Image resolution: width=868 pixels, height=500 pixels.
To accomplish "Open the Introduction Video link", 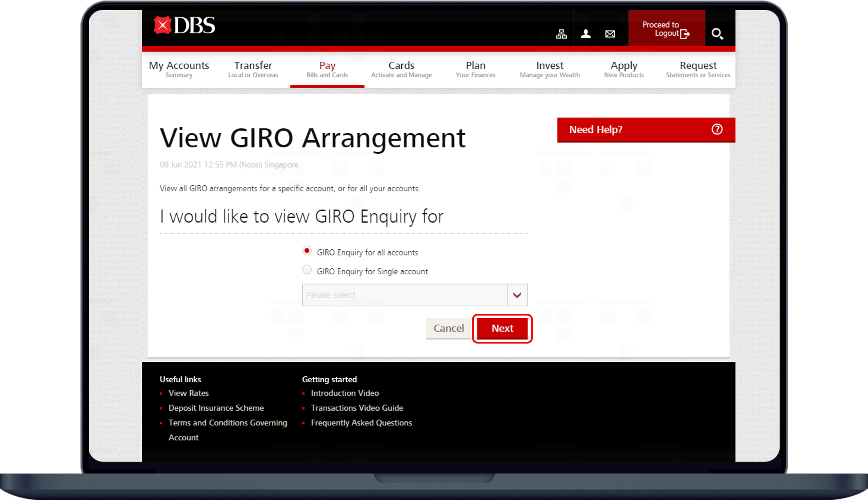I will [345, 393].
